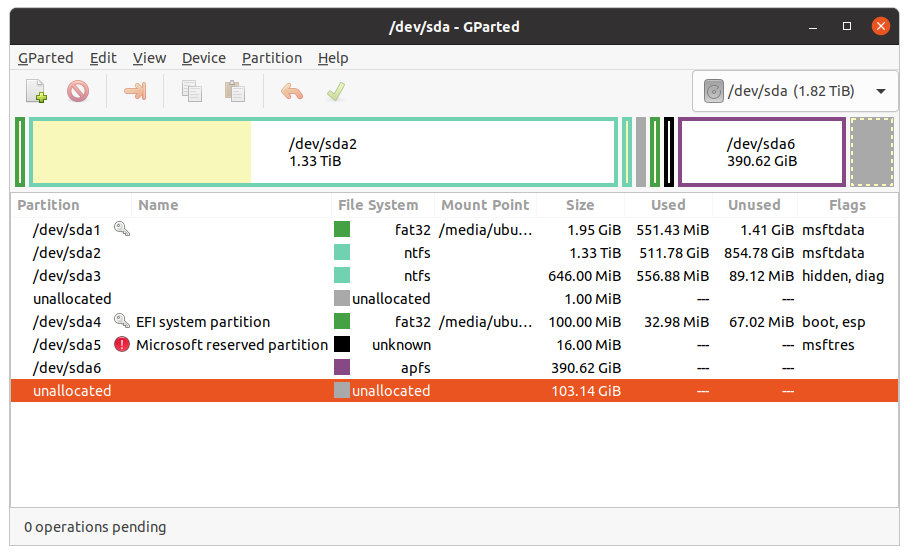Select the /dev/sda6 purple block in disk map
909x555 pixels.
tap(762, 152)
